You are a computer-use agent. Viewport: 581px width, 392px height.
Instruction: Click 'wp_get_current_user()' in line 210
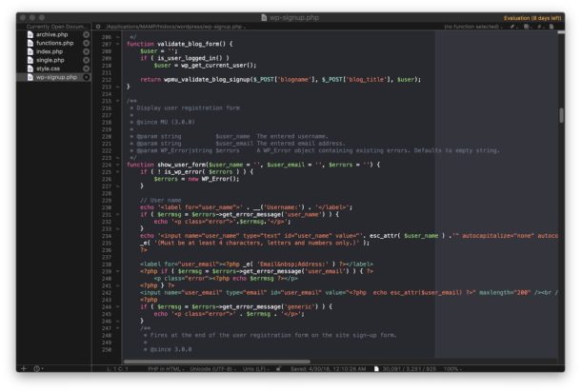pos(218,65)
